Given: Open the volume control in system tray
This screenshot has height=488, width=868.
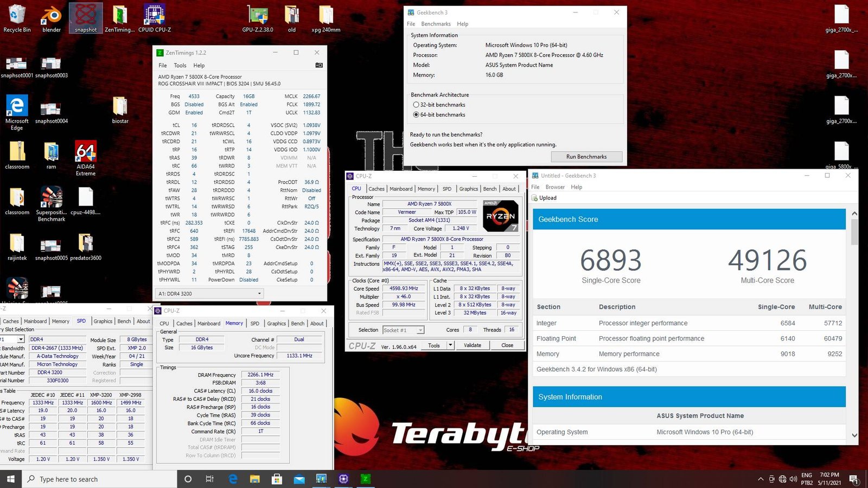Looking at the screenshot, I should [793, 479].
